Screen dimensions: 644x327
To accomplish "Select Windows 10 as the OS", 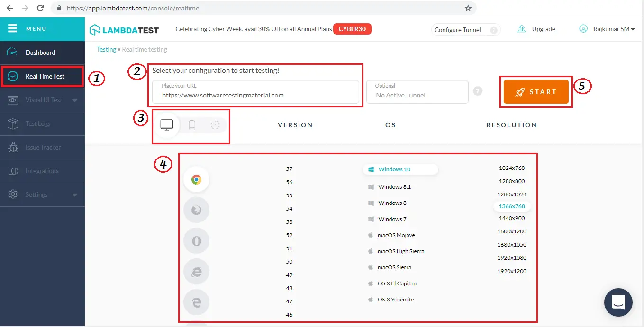I will pyautogui.click(x=400, y=169).
